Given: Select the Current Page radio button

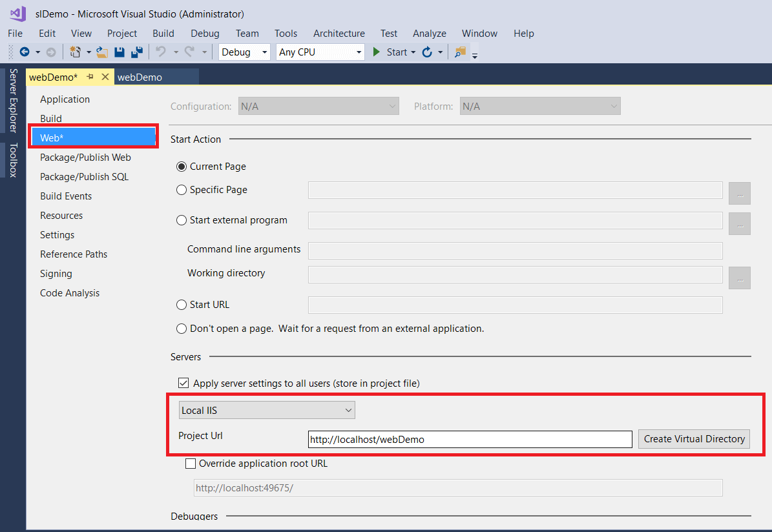Looking at the screenshot, I should 181,167.
